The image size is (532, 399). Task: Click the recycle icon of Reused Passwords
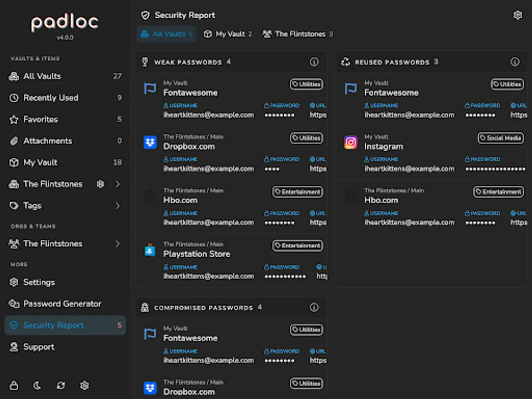[x=345, y=62]
